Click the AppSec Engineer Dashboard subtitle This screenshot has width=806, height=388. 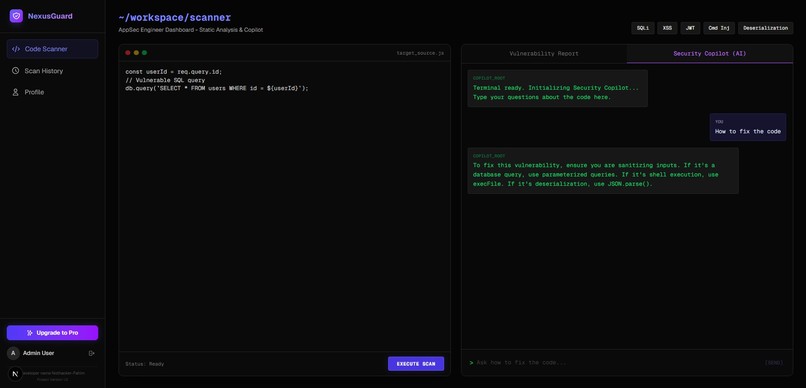point(191,30)
